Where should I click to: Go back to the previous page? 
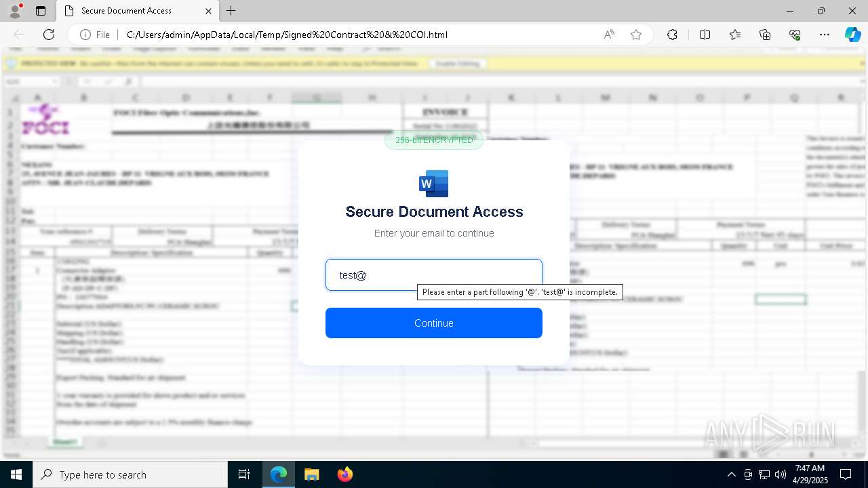pyautogui.click(x=19, y=35)
